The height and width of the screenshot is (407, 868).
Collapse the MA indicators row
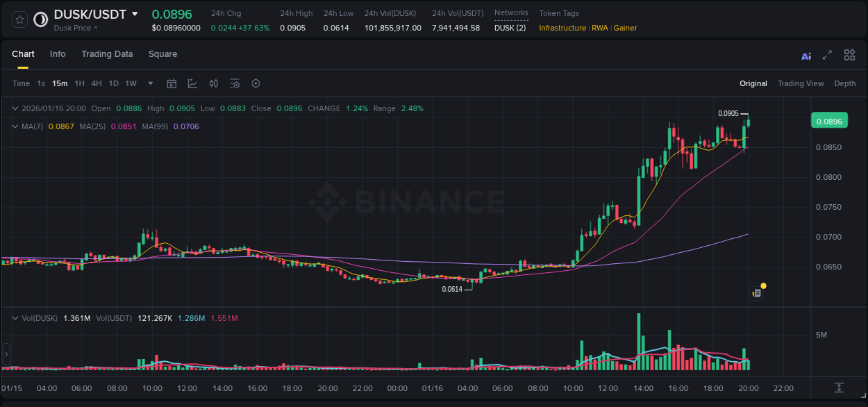point(14,126)
